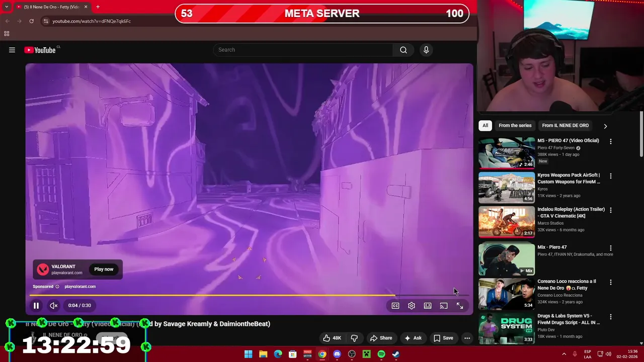
Task: Select the Il Nene De Oro browser tab
Action: (x=52, y=7)
